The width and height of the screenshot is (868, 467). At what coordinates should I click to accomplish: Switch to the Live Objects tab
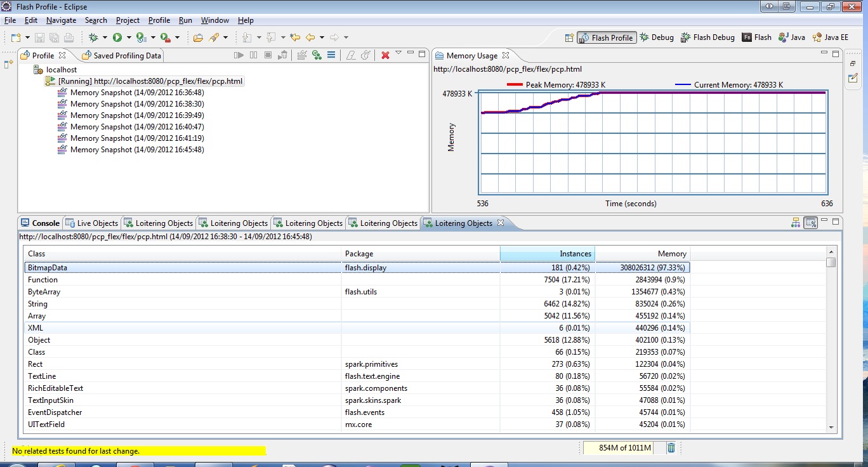coord(91,223)
